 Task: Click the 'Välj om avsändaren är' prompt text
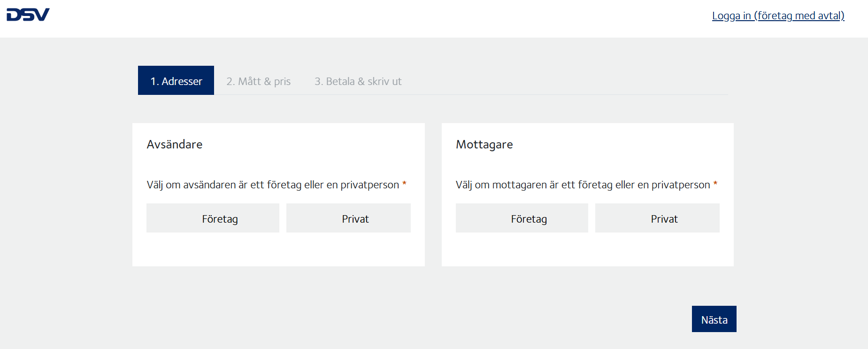coord(272,185)
